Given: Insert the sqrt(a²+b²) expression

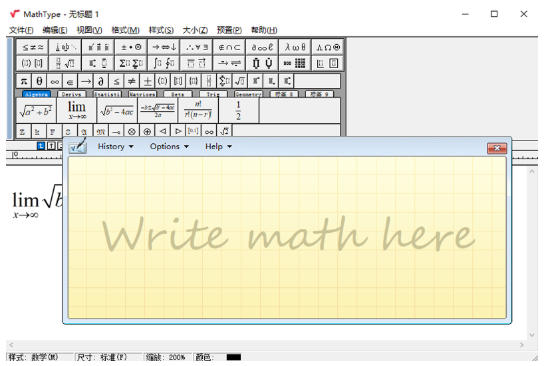Looking at the screenshot, I should [36, 110].
